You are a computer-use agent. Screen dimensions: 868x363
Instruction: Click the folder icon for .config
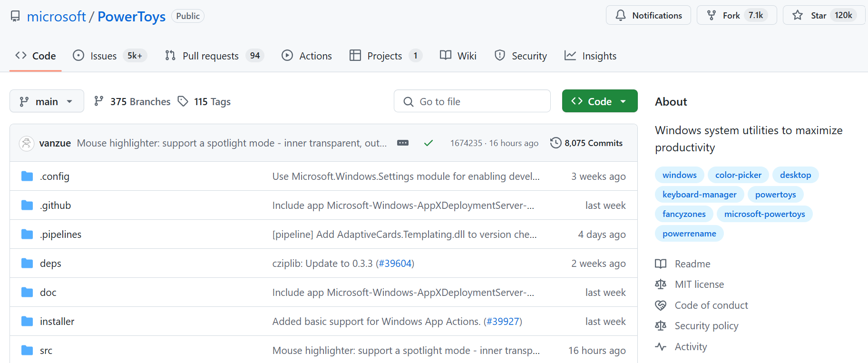tap(27, 177)
